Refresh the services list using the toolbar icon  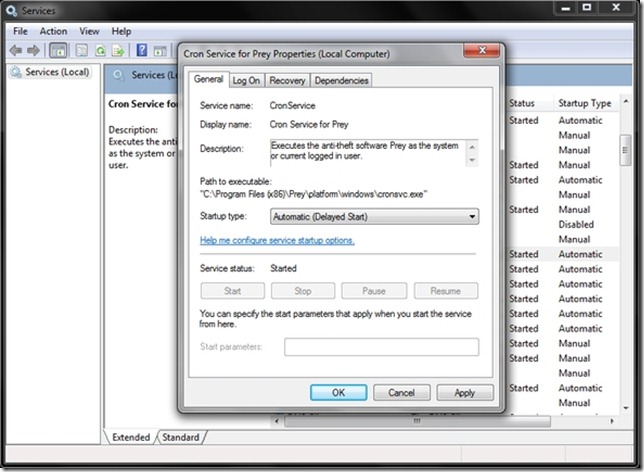tap(100, 51)
